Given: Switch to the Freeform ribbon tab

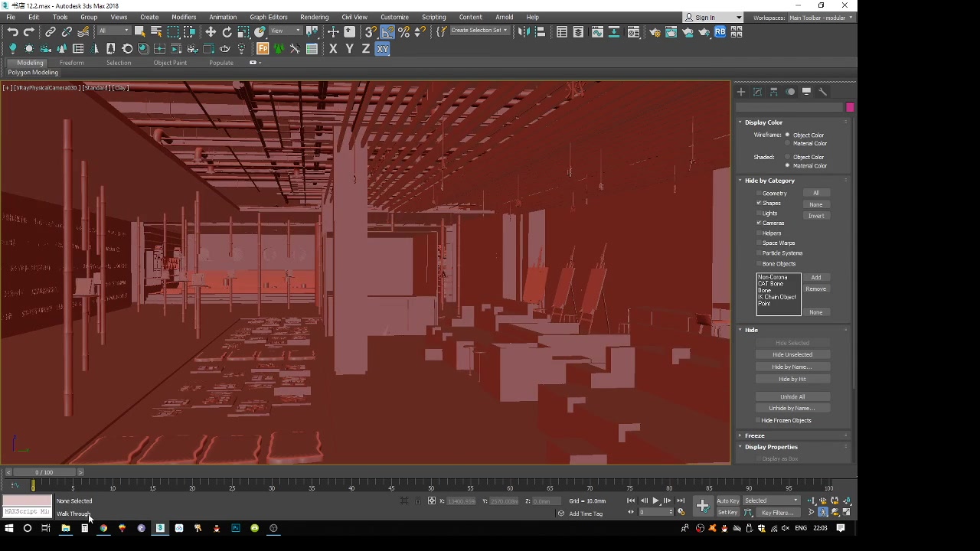Looking at the screenshot, I should (71, 63).
